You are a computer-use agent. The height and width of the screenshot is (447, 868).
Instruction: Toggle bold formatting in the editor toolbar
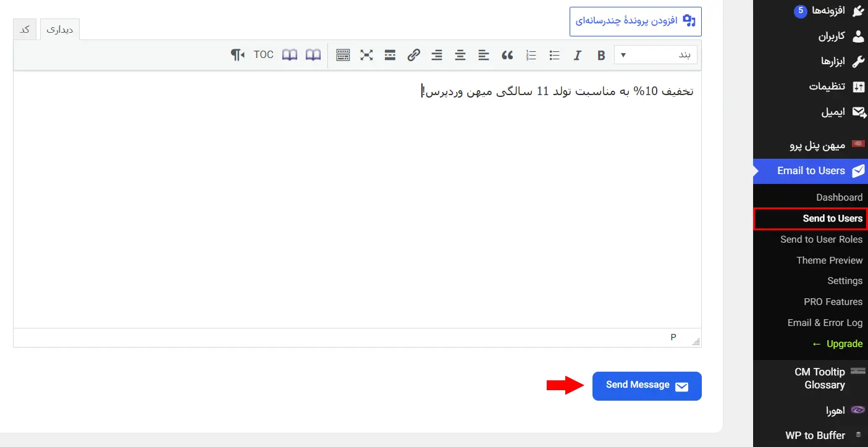[601, 56]
